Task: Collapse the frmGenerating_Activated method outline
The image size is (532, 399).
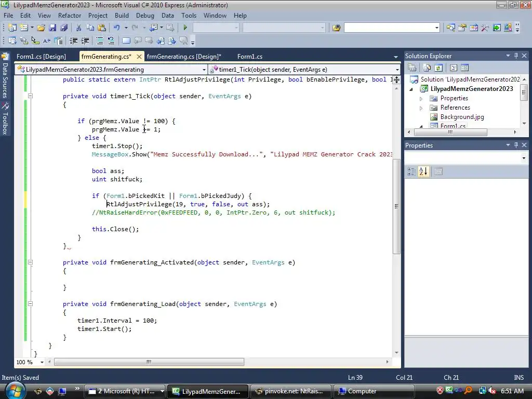Action: pos(30,262)
